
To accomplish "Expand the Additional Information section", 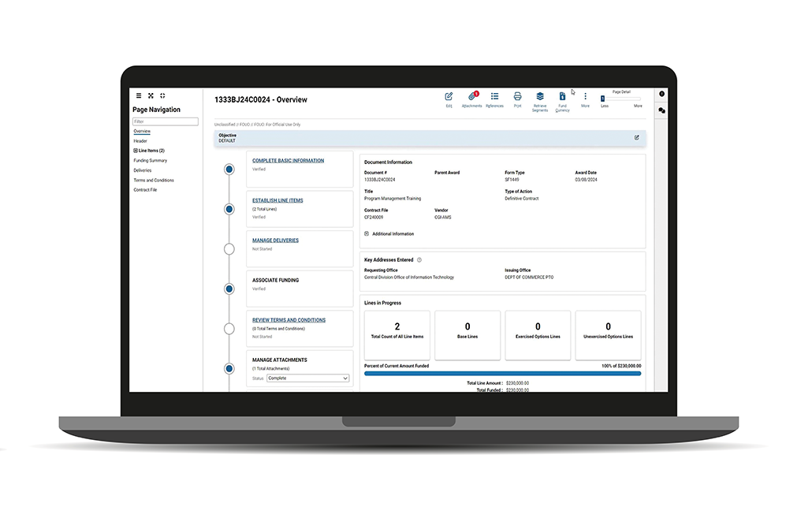I will pos(367,234).
